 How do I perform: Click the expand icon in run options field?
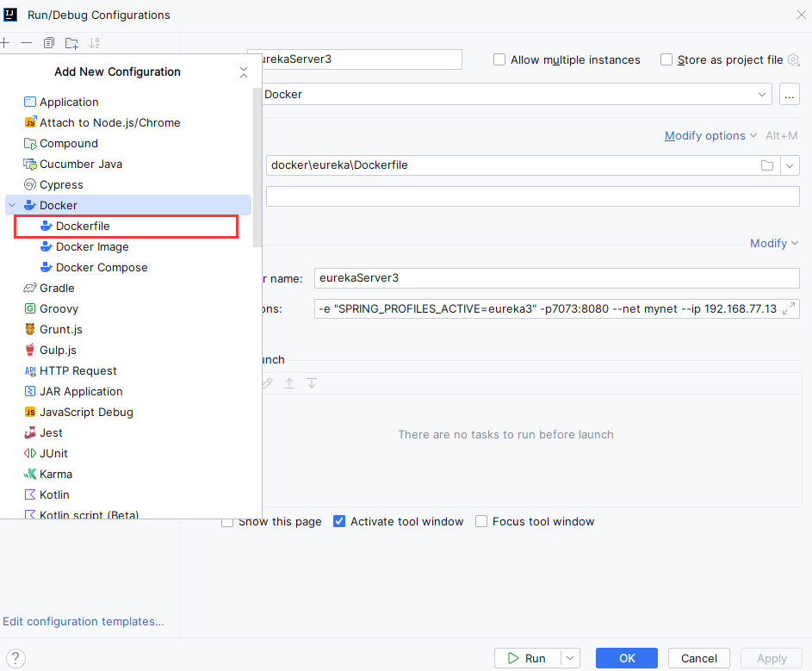(x=790, y=308)
